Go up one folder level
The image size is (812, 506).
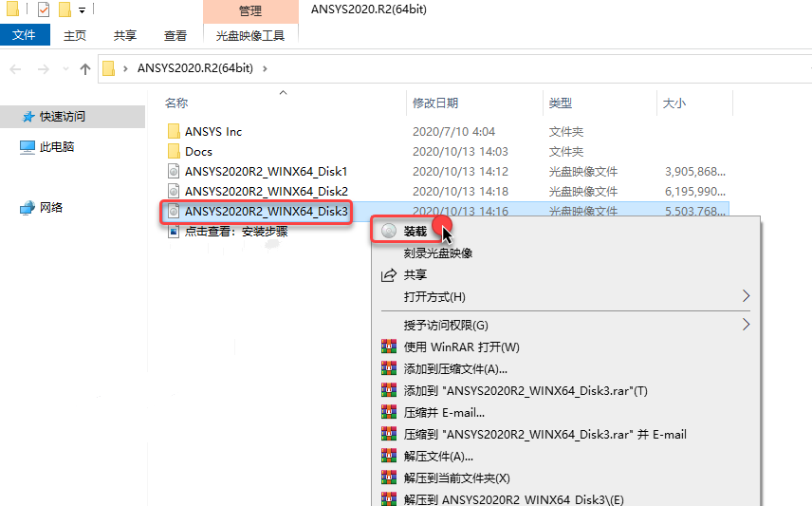(x=85, y=69)
